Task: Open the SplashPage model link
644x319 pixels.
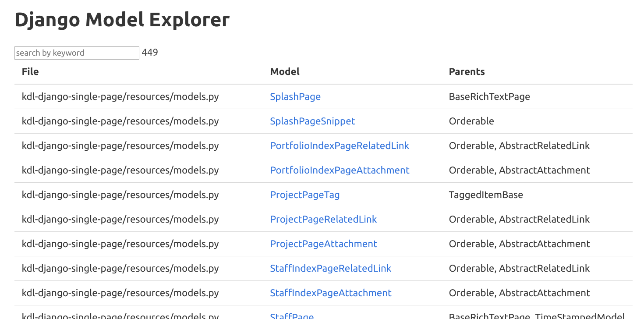Action: click(295, 97)
